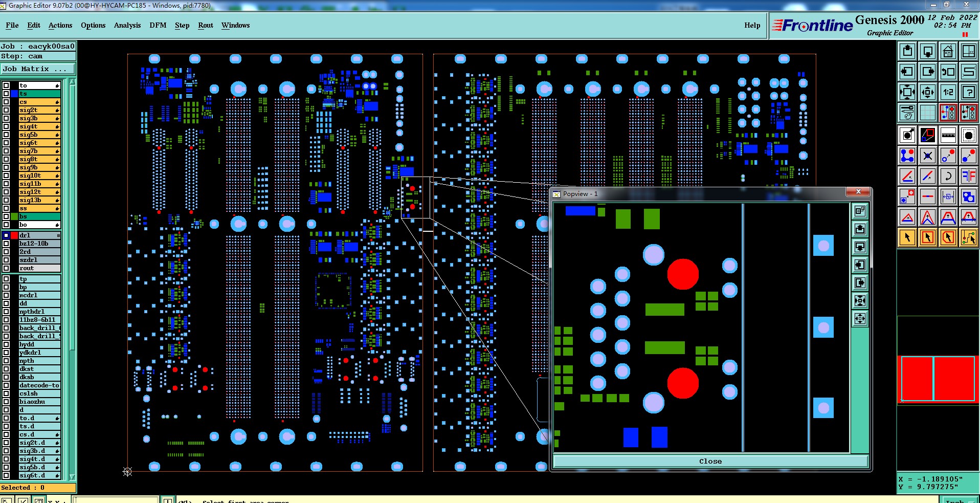Viewport: 980px width, 503px height.
Task: Click the green color swatch of bs layer
Action: (14, 216)
